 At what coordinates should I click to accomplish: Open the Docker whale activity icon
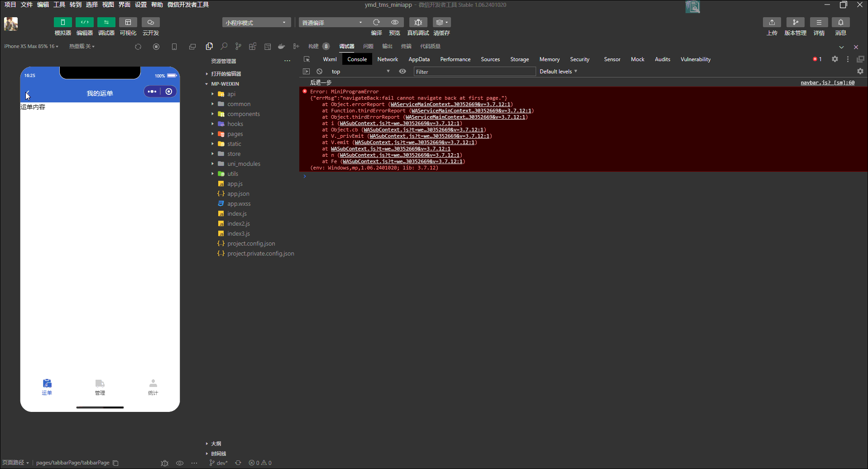click(x=282, y=46)
